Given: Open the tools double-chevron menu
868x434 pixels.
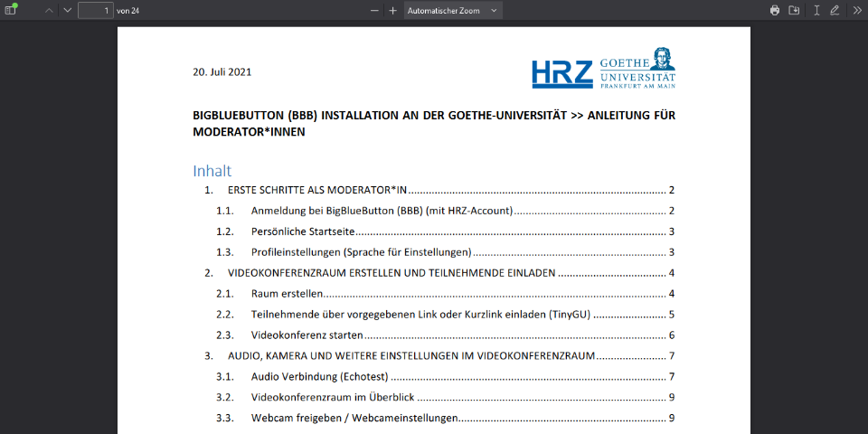Looking at the screenshot, I should [x=857, y=10].
